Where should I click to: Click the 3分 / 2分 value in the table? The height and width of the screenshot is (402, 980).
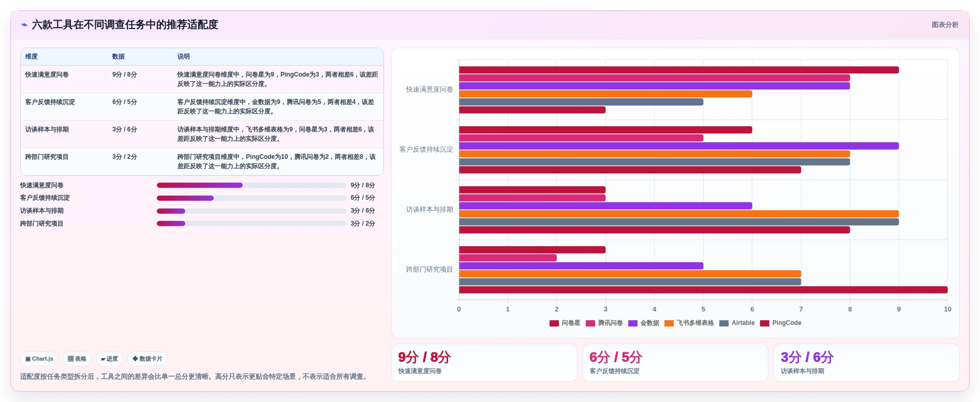(125, 157)
